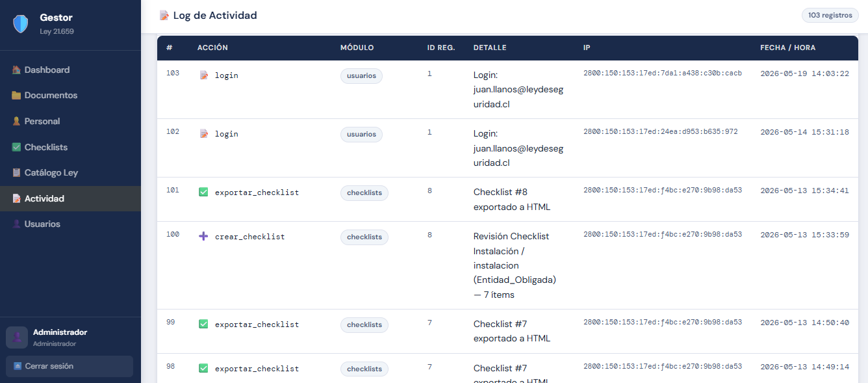Navigate to Catálogo Ley
The width and height of the screenshot is (868, 383).
pos(70,173)
